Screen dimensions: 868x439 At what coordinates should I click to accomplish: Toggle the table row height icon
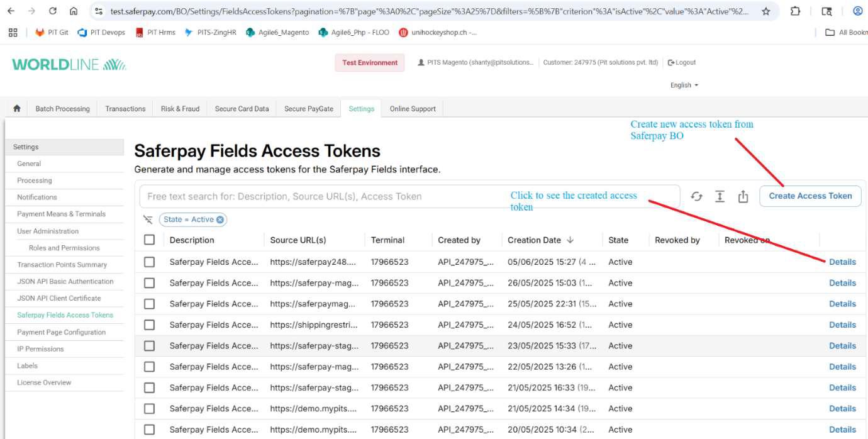point(720,196)
